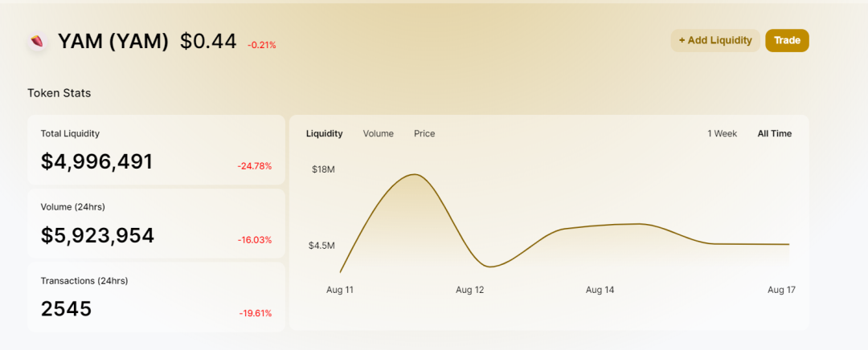This screenshot has width=868, height=350.
Task: Click the Token Stats heading
Action: pyautogui.click(x=59, y=93)
